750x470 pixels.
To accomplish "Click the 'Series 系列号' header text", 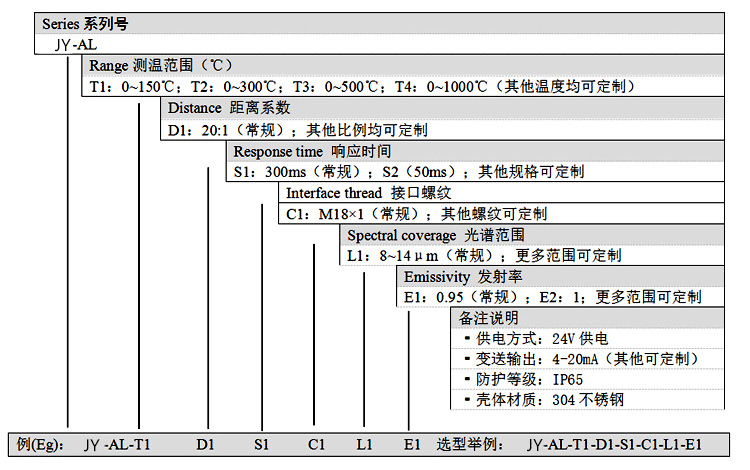I will [85, 23].
